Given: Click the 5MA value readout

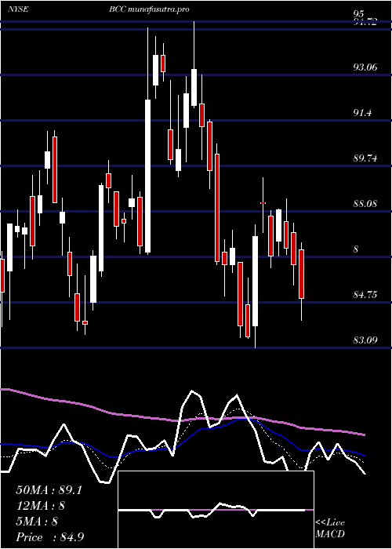Looking at the screenshot, I should point(37,522).
